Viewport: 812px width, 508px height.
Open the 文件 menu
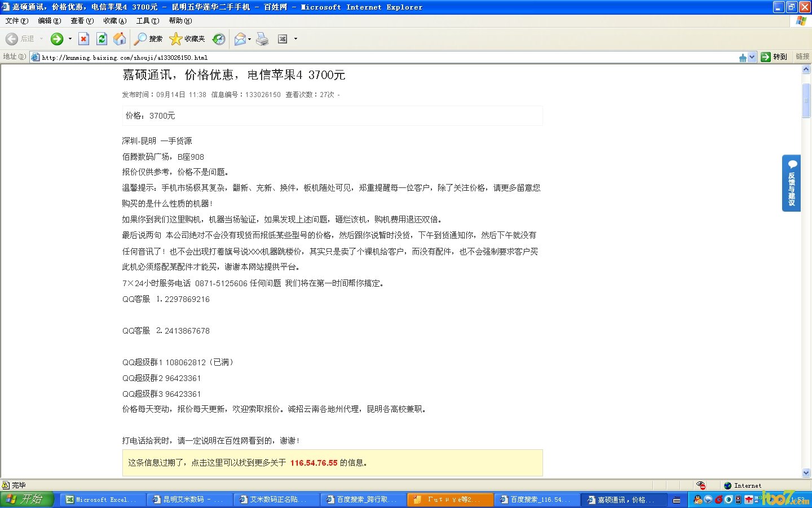click(16, 21)
